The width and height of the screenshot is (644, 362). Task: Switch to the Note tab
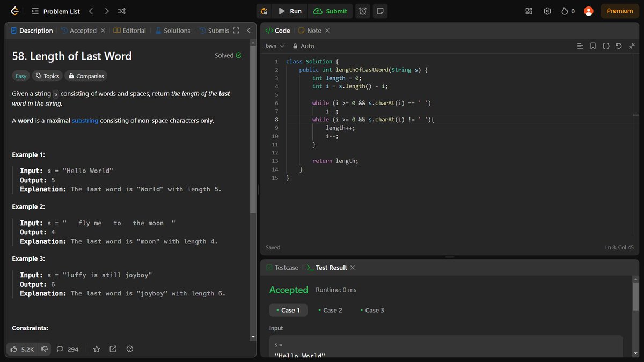pos(310,31)
